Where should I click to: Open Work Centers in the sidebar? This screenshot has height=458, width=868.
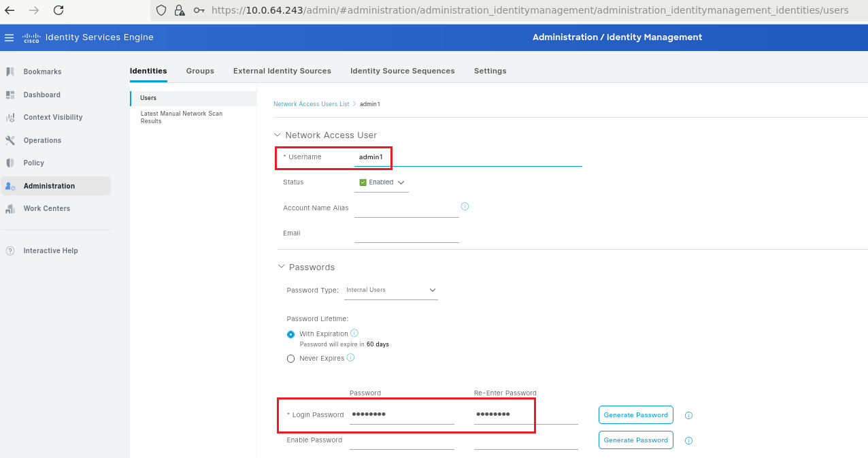(x=47, y=208)
